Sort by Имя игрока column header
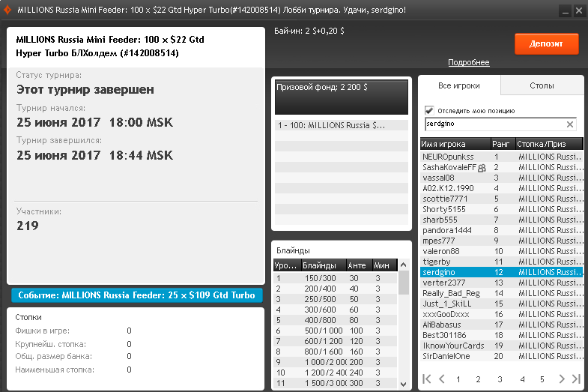 click(x=455, y=144)
